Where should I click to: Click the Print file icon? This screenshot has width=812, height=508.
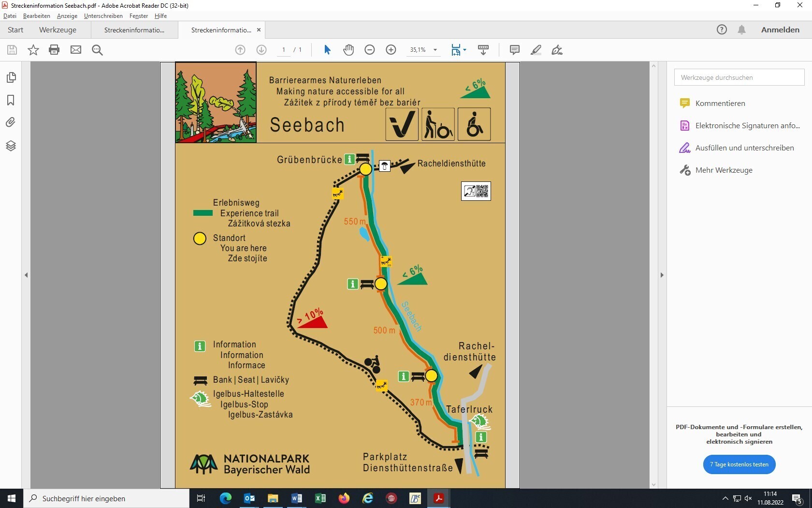(54, 50)
